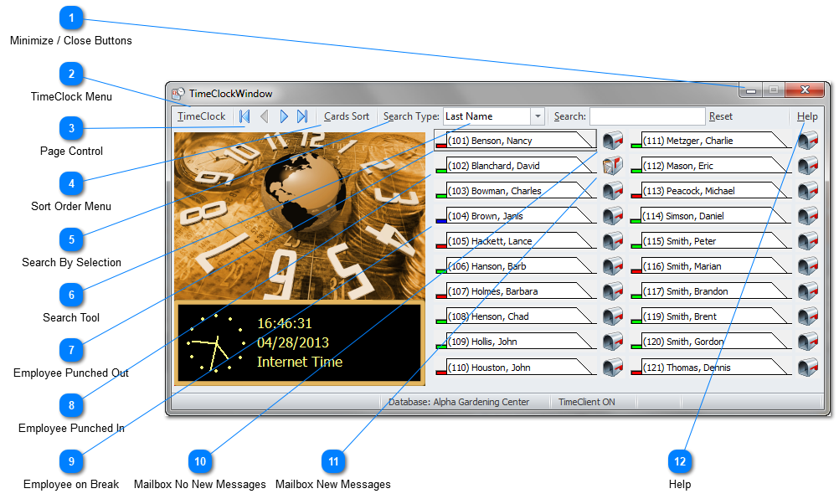Open the mailbox icon beside Thomas, Dennis
The image size is (839, 504).
click(808, 366)
